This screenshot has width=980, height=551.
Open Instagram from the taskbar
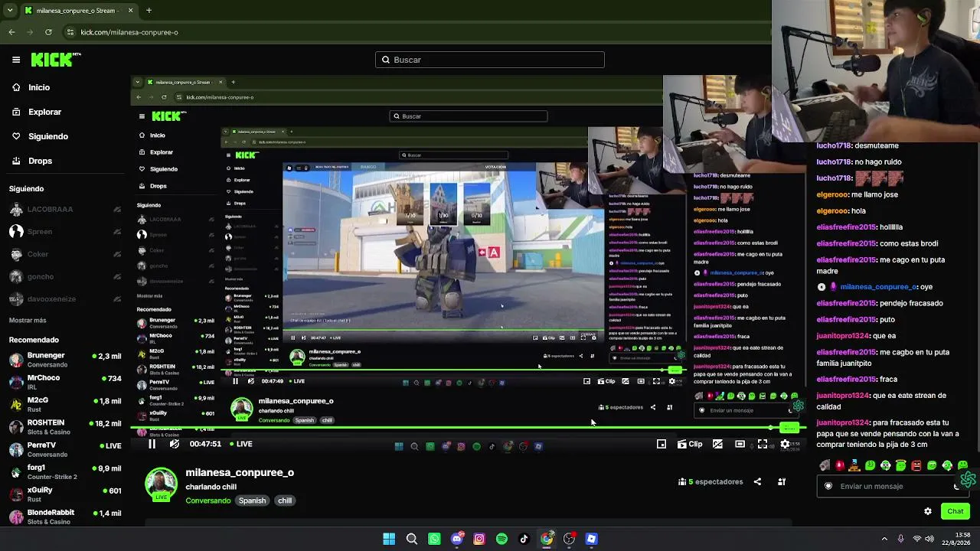pos(479,539)
